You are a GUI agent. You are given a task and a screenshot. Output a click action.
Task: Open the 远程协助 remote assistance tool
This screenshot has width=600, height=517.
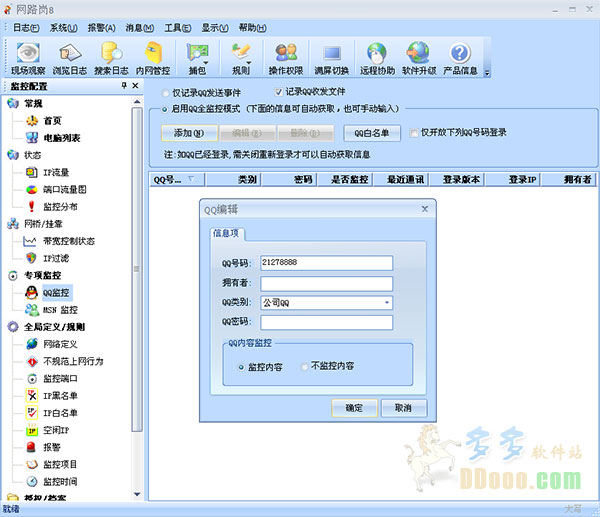pyautogui.click(x=377, y=58)
